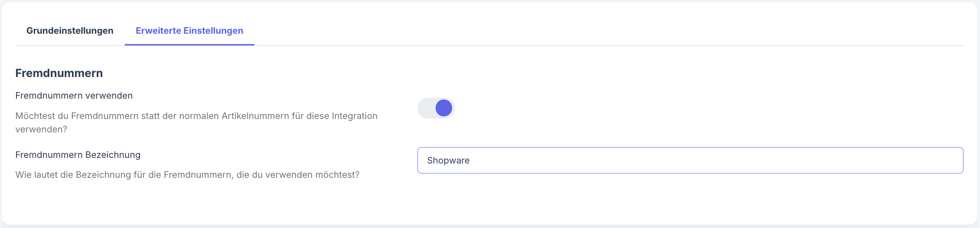Click the Fremdnummern Bezeichnung label

coord(78,155)
